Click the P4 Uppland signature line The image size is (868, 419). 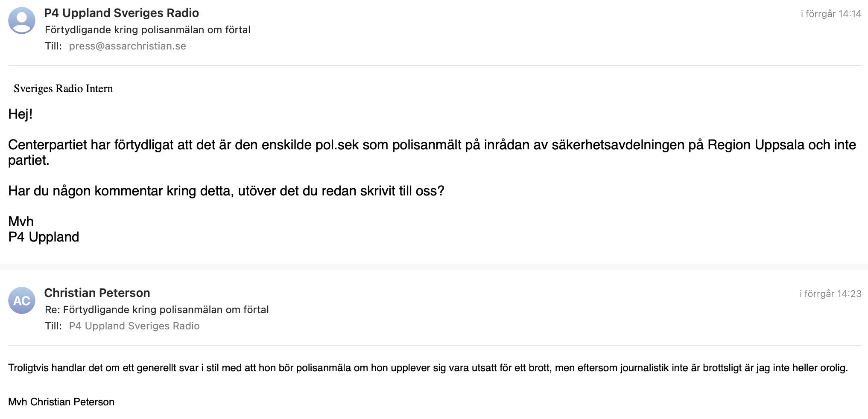[x=44, y=237]
